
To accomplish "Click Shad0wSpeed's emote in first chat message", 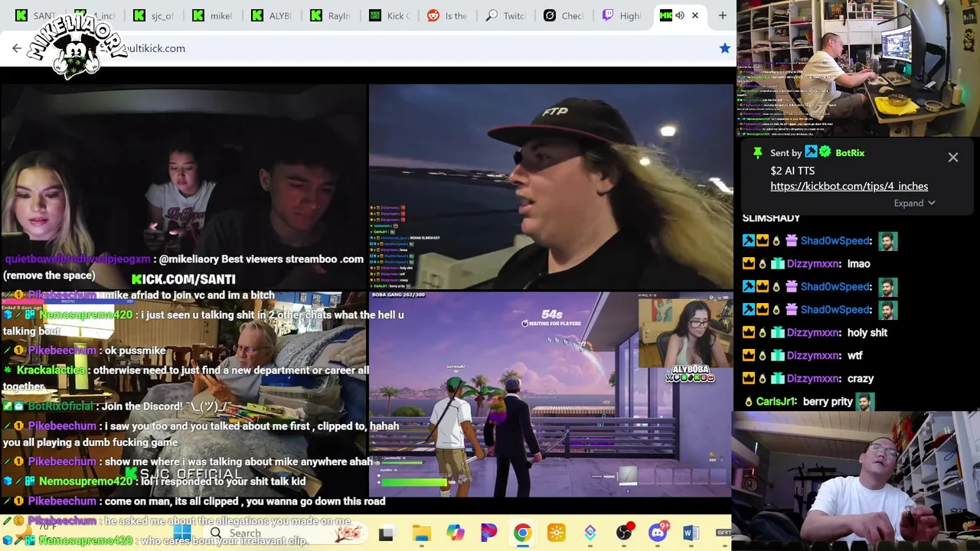I will pyautogui.click(x=887, y=241).
